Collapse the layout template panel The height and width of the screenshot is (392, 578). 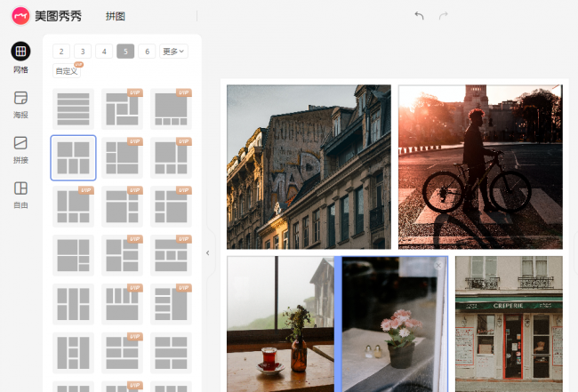[x=207, y=253]
